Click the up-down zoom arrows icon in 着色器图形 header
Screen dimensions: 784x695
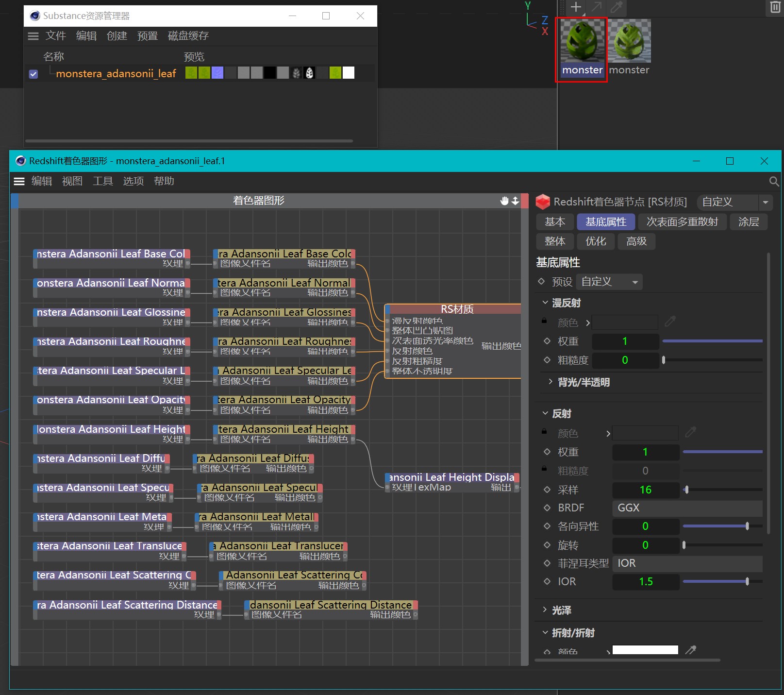[x=515, y=201]
